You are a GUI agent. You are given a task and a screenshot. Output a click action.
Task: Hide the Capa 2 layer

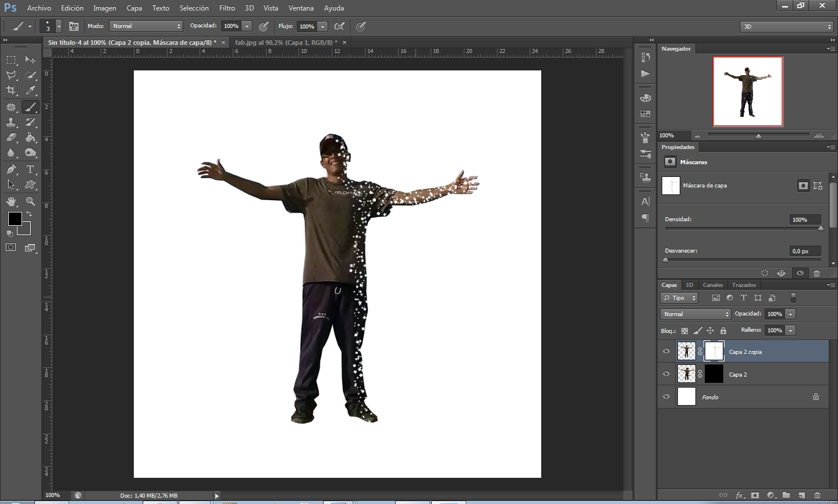tap(666, 374)
